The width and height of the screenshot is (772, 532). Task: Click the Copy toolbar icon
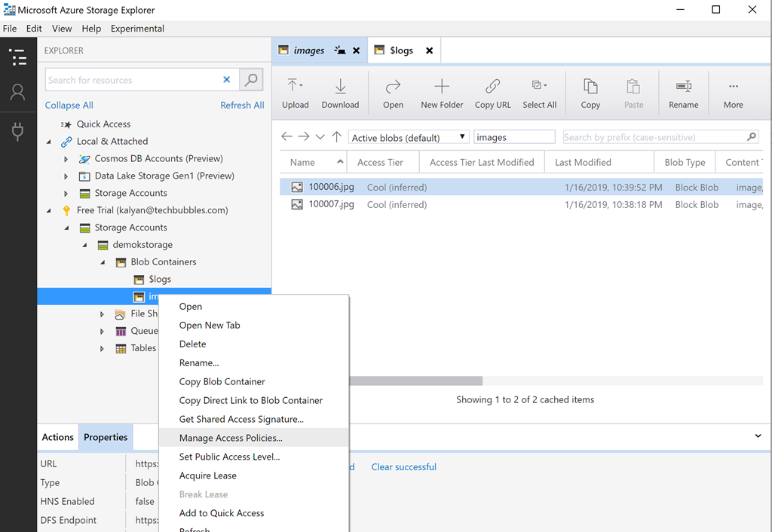tap(590, 93)
